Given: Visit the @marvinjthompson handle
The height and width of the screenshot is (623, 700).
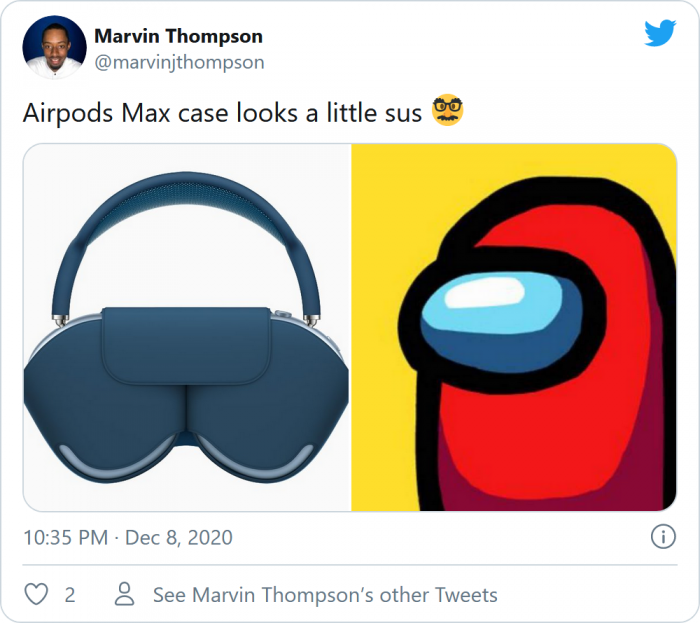Looking at the screenshot, I should click(179, 62).
